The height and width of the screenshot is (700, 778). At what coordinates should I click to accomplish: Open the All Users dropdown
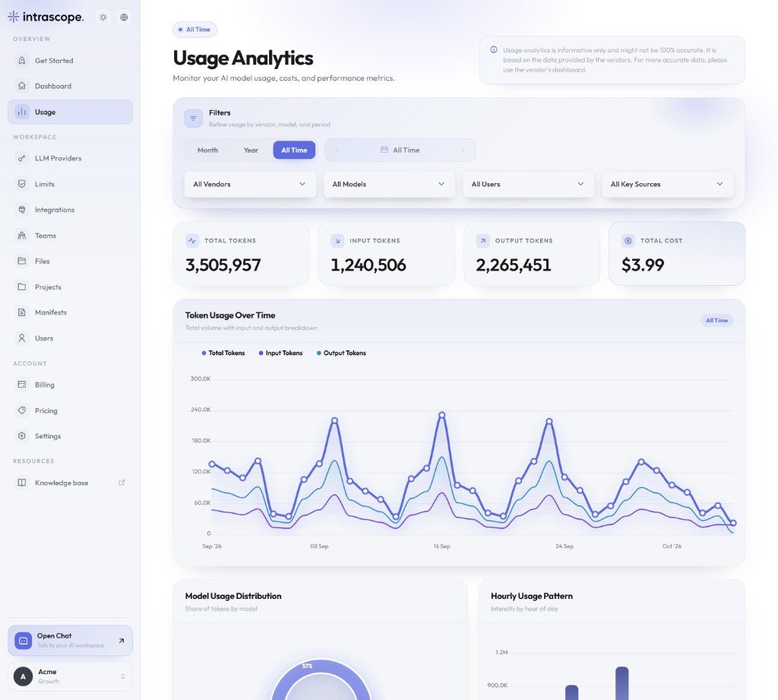click(x=529, y=184)
